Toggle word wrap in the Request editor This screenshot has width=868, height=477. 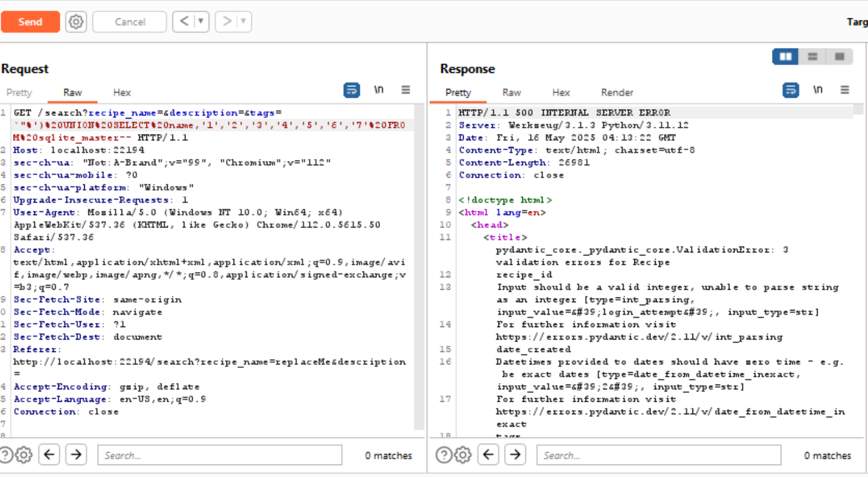point(352,90)
